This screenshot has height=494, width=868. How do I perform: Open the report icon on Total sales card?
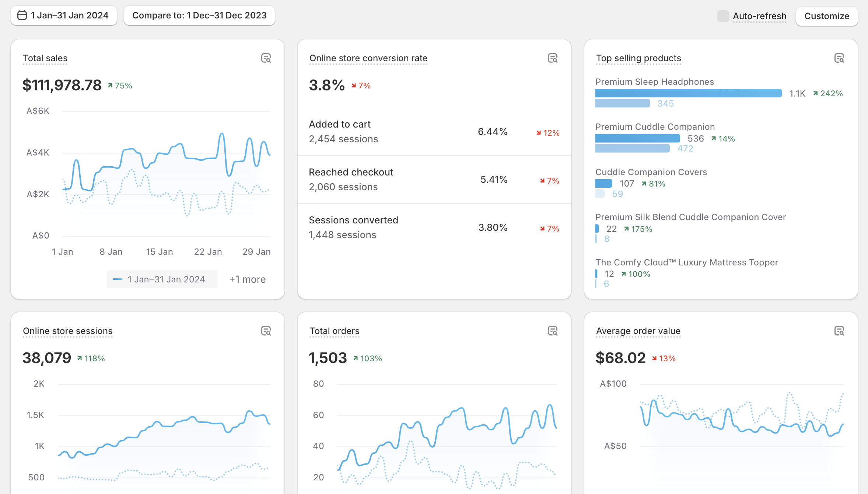tap(266, 58)
